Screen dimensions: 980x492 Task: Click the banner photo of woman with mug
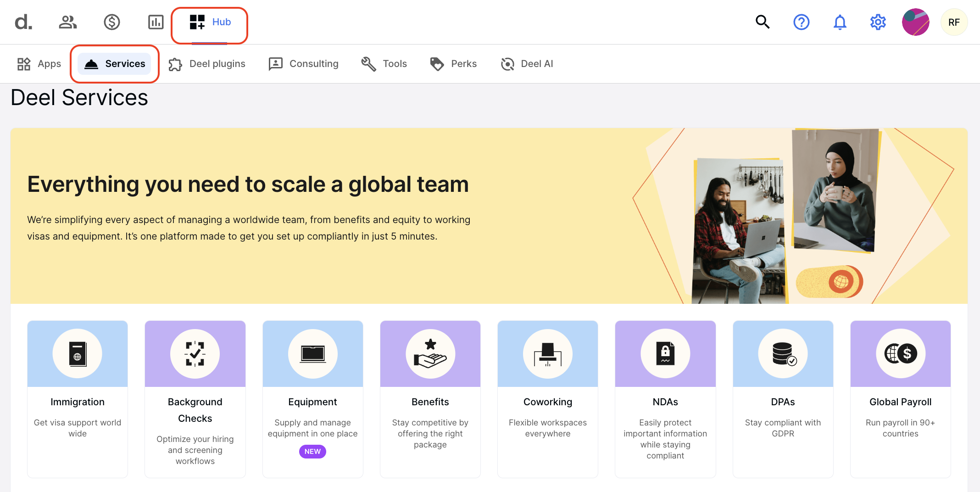(835, 190)
